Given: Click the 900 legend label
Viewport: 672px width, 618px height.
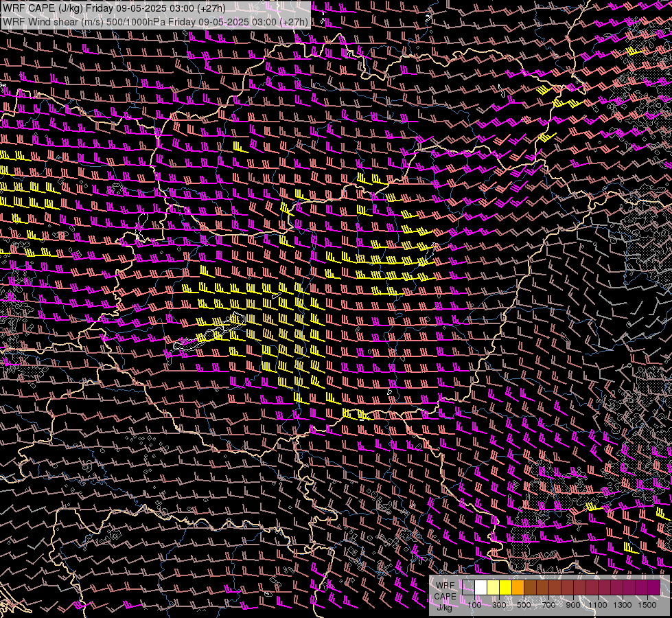Looking at the screenshot, I should click(573, 605).
